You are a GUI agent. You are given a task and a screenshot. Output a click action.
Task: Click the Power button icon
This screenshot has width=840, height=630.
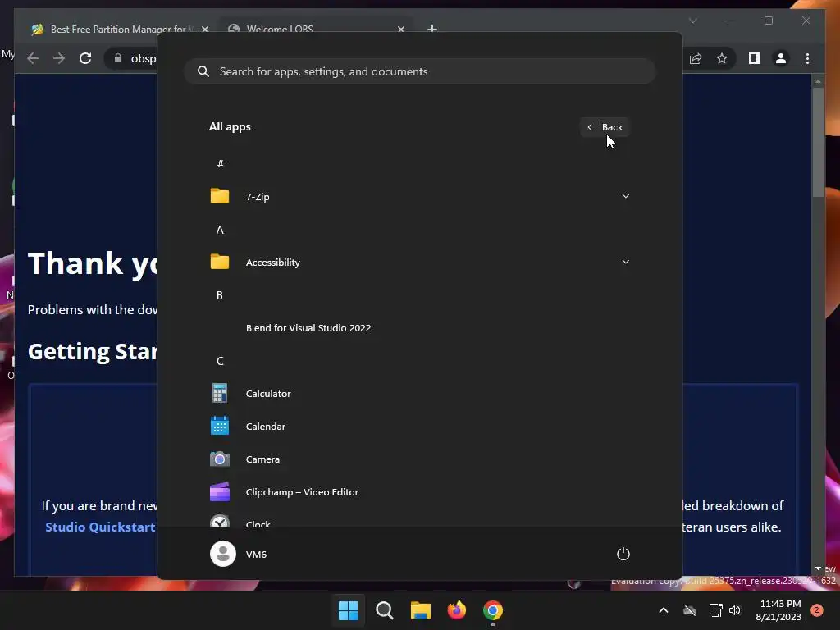623,554
